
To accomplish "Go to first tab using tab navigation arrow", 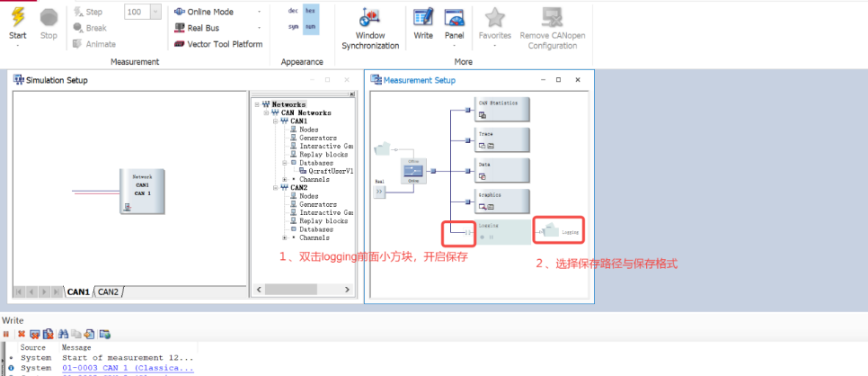I will [20, 291].
